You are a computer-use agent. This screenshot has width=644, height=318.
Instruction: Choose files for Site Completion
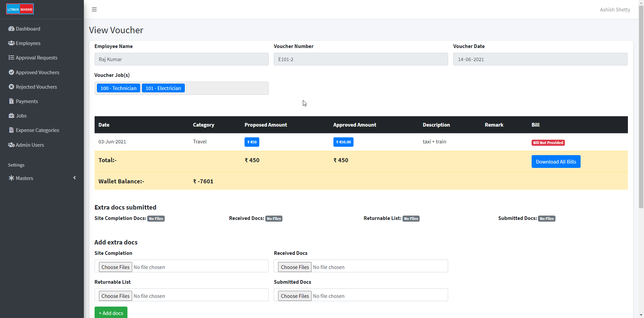(115, 267)
